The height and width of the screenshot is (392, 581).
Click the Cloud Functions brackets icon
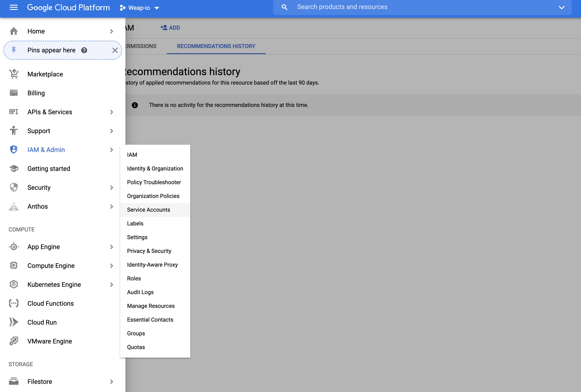[14, 303]
